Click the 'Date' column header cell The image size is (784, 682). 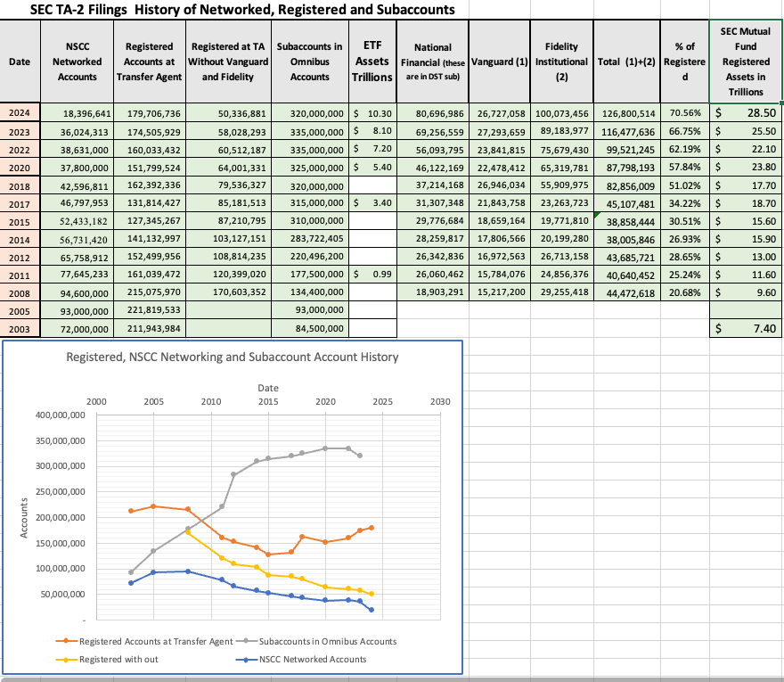[x=19, y=62]
